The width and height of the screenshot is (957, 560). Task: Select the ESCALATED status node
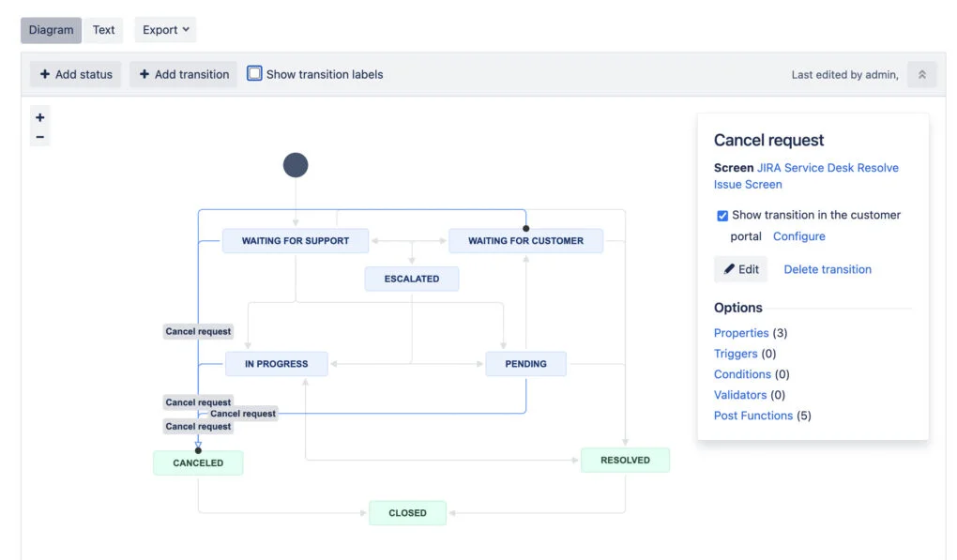(x=412, y=279)
